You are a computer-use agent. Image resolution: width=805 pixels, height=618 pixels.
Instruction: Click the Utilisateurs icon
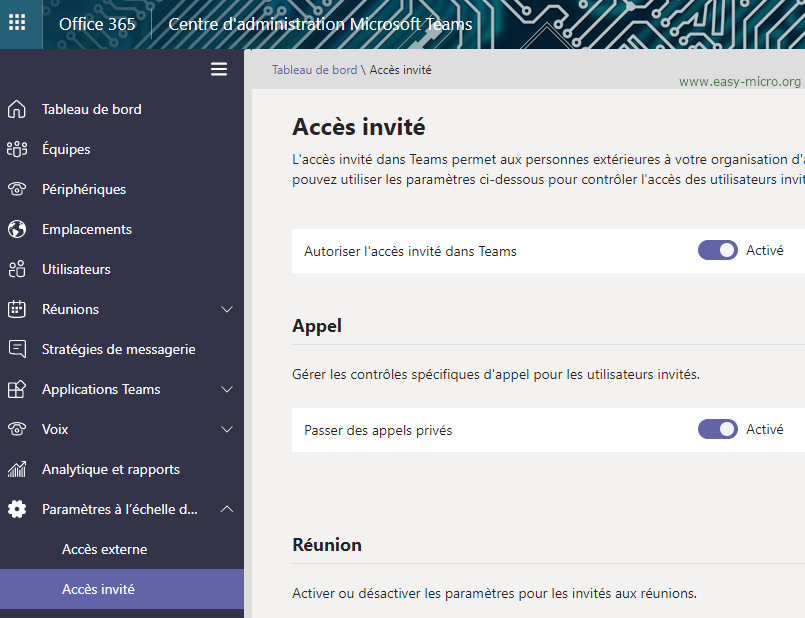pos(16,269)
